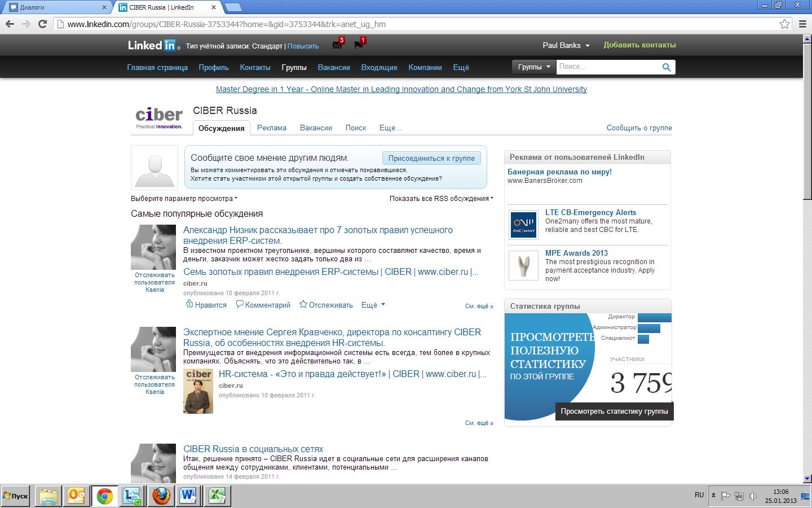Go to Главная страница
This screenshot has width=812, height=508.
(x=157, y=67)
